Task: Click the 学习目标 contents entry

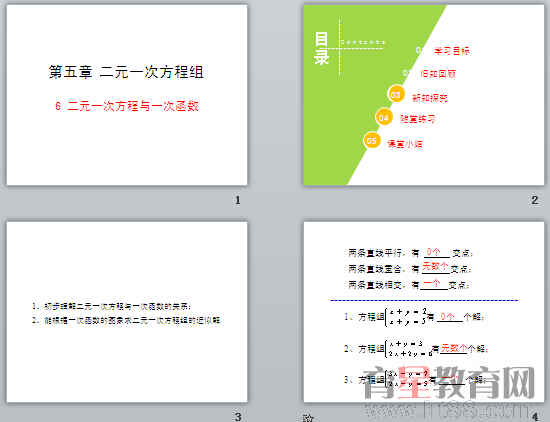Action: (x=452, y=51)
